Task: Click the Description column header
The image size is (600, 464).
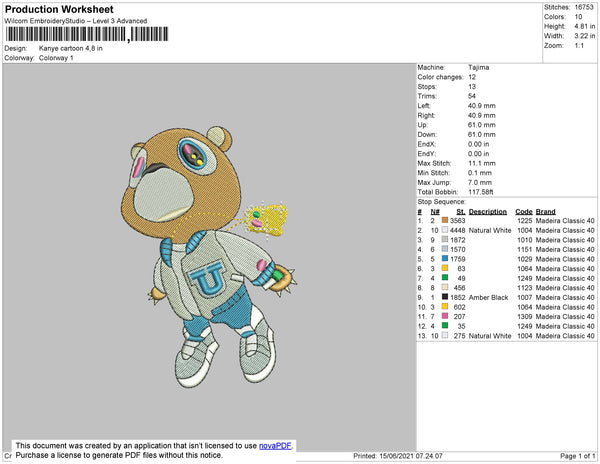Action: pyautogui.click(x=488, y=212)
